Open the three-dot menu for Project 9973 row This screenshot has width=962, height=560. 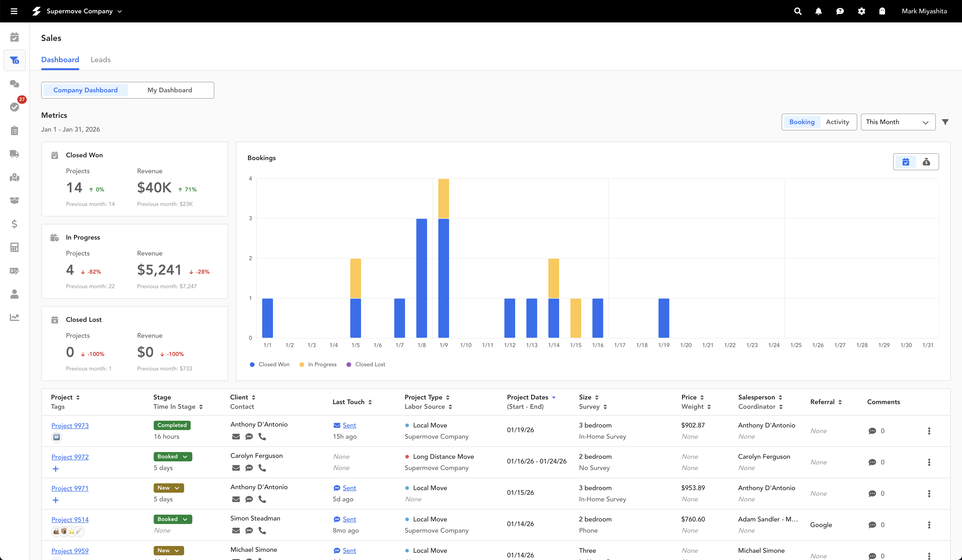[929, 431]
